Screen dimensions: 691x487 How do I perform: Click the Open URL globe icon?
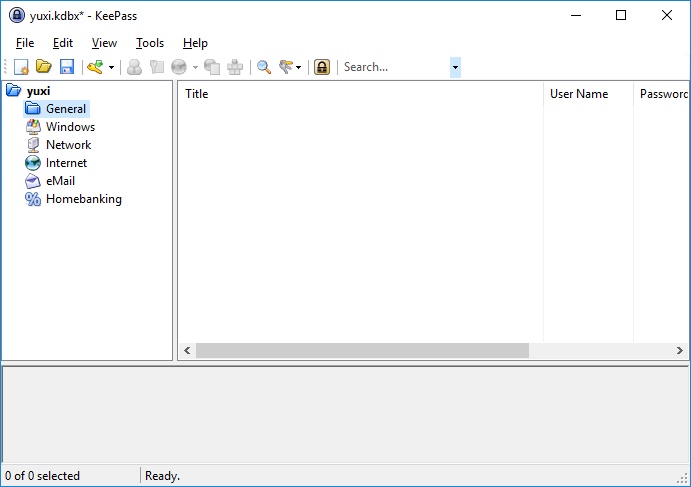pyautogui.click(x=179, y=67)
